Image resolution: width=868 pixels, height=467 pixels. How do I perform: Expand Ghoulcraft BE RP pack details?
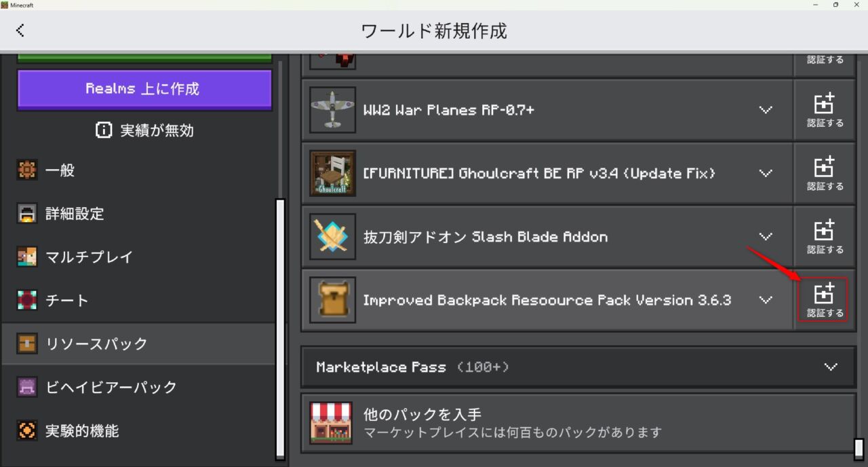[766, 173]
